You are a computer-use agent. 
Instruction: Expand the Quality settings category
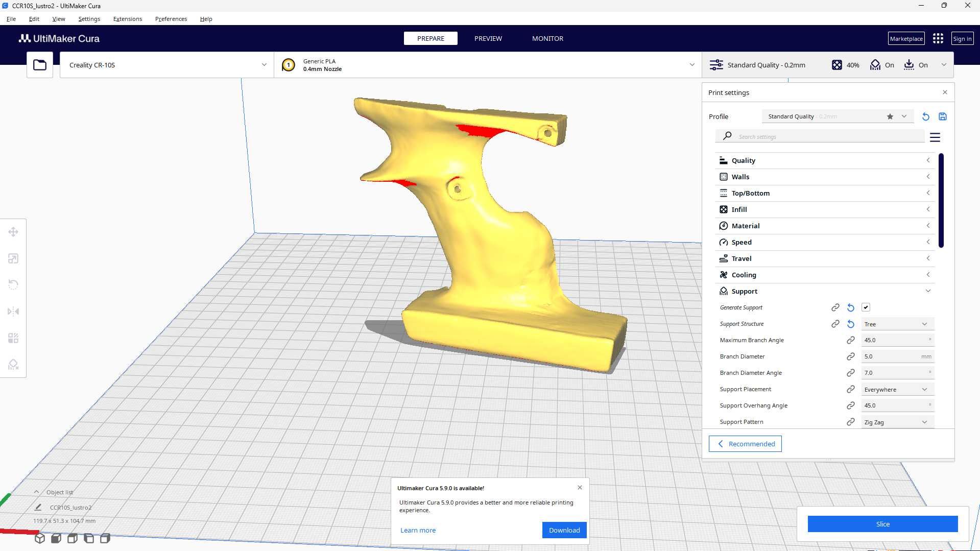(x=825, y=160)
